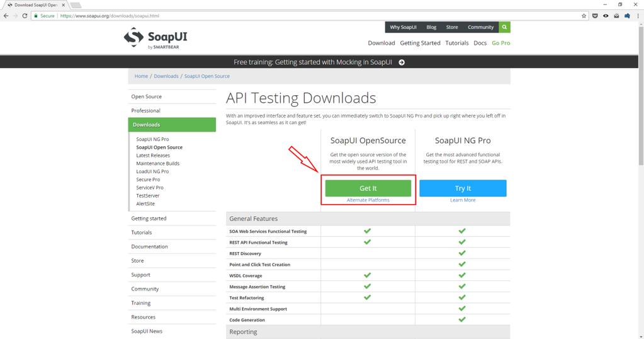Click the browser back arrow

pyautogui.click(x=6, y=16)
